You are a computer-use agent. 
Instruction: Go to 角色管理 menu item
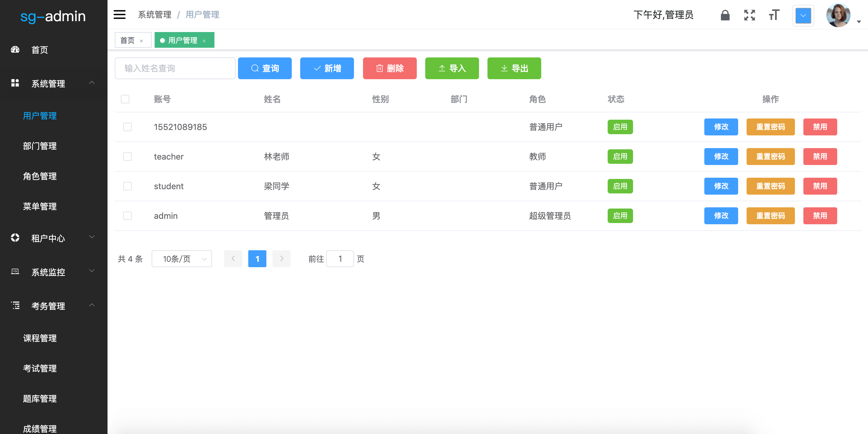pos(40,176)
